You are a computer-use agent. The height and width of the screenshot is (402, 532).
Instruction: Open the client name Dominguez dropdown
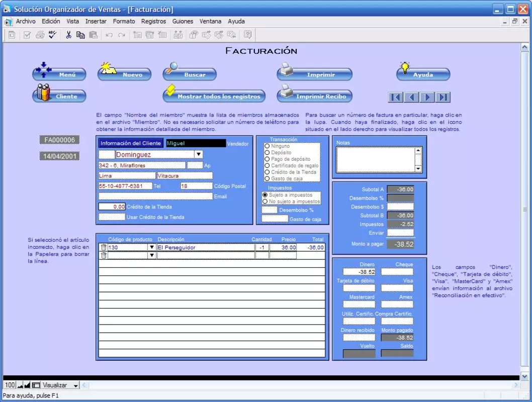pos(199,154)
